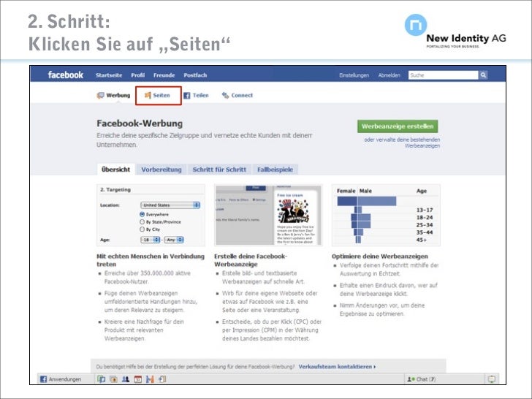The width and height of the screenshot is (532, 399).
Task: Open the orange flag bookmark in bottom bar
Action: 150,379
